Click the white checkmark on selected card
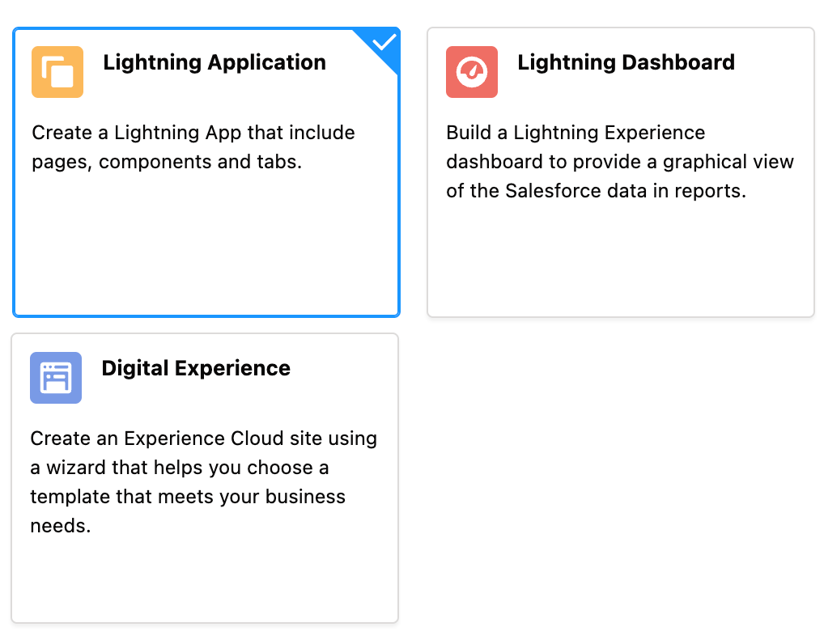This screenshot has width=824, height=644. pyautogui.click(x=384, y=42)
